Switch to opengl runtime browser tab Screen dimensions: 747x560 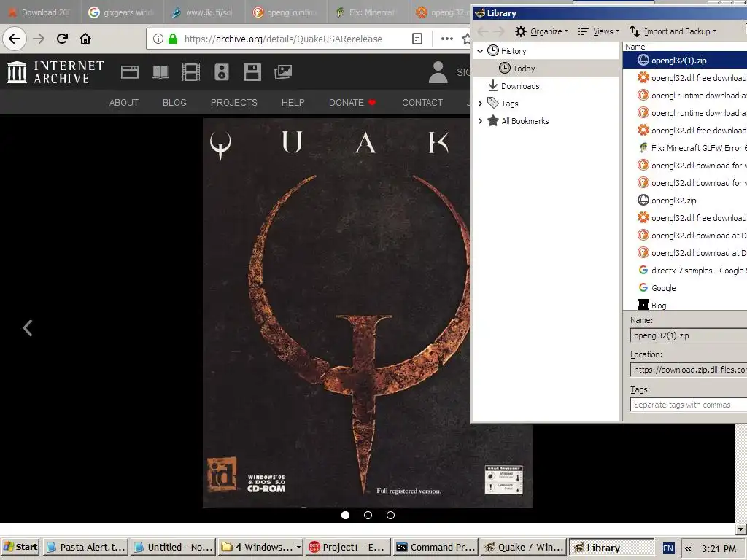coord(287,12)
